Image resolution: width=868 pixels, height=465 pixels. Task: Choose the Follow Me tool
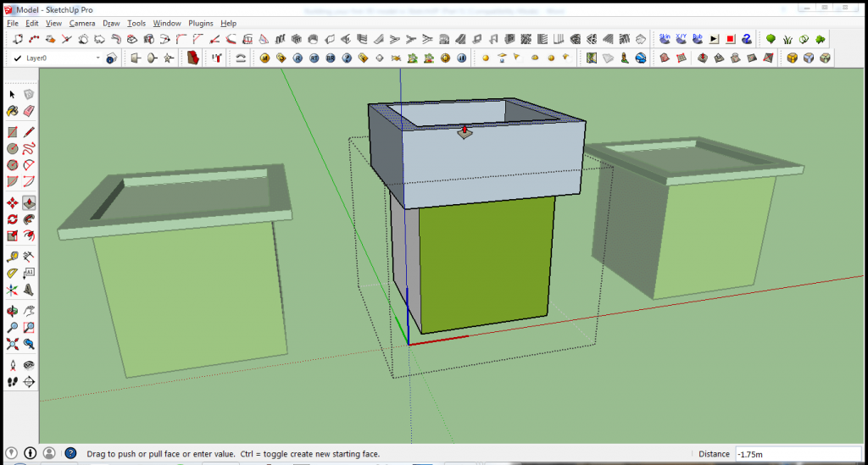click(29, 219)
